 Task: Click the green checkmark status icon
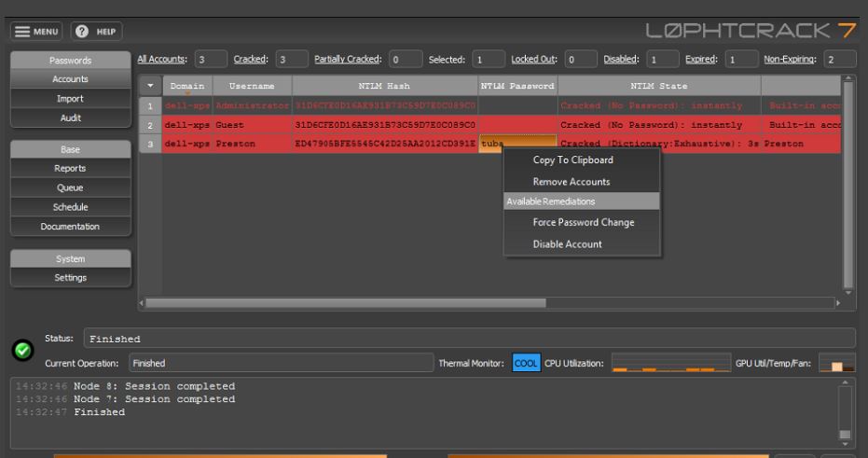[23, 350]
